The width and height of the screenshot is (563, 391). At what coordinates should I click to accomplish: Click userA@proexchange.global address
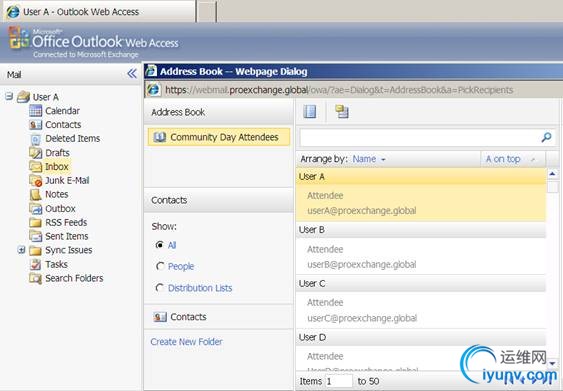coord(362,210)
